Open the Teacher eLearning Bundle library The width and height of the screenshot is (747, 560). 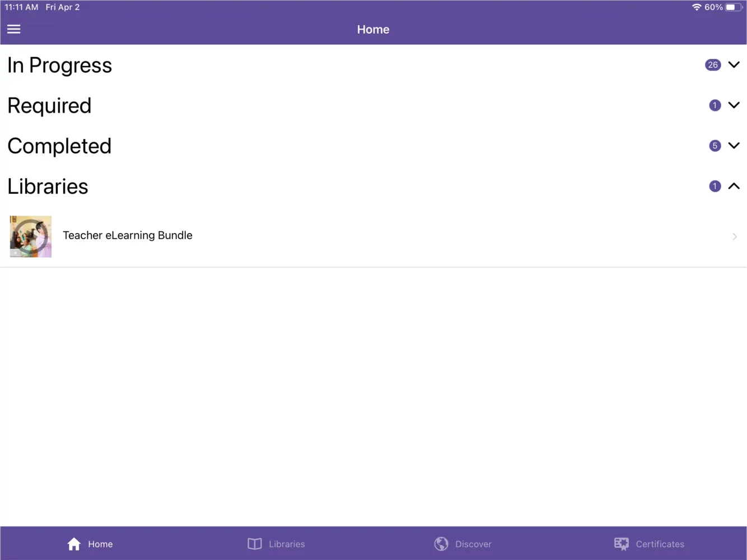128,236
